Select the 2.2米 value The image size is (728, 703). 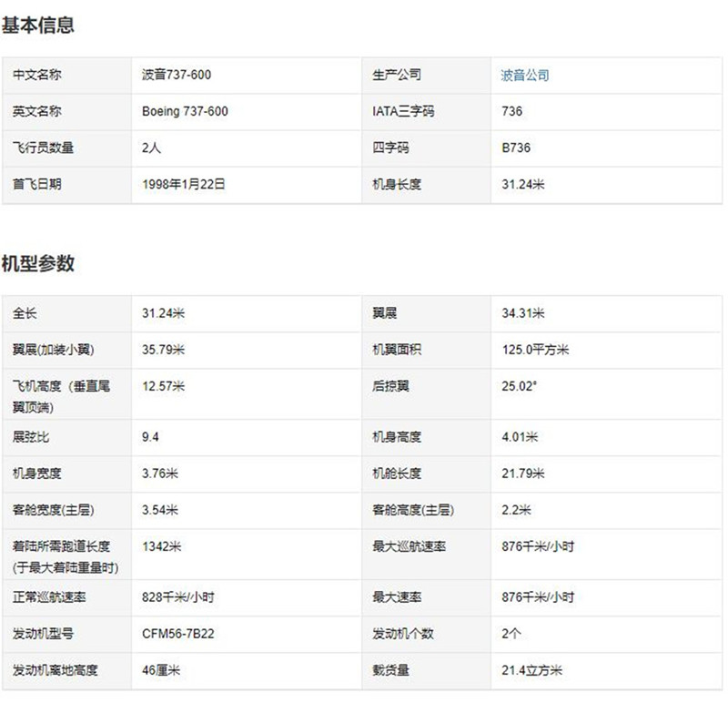click(516, 510)
